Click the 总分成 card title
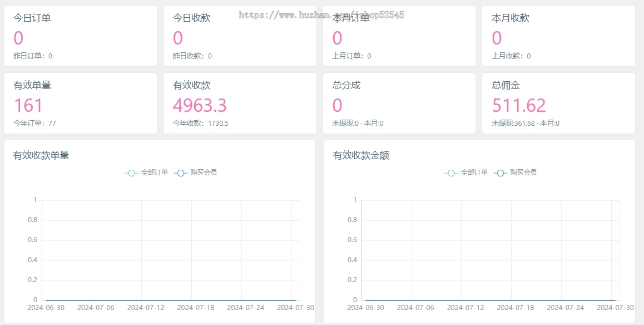This screenshot has height=325, width=644. [x=346, y=86]
